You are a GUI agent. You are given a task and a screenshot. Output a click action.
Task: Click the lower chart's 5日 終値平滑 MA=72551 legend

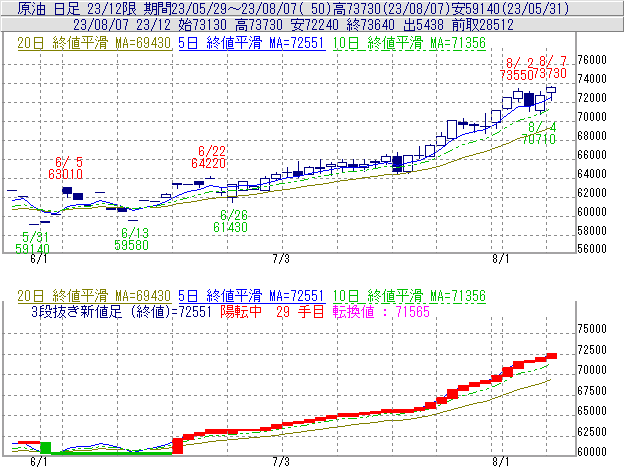click(x=252, y=296)
